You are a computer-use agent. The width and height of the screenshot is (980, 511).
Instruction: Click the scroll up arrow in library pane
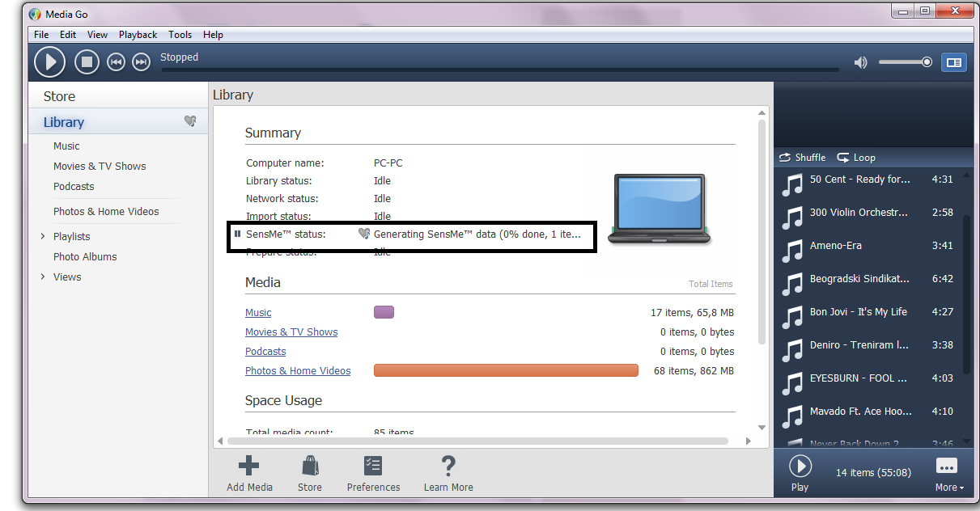pyautogui.click(x=762, y=112)
